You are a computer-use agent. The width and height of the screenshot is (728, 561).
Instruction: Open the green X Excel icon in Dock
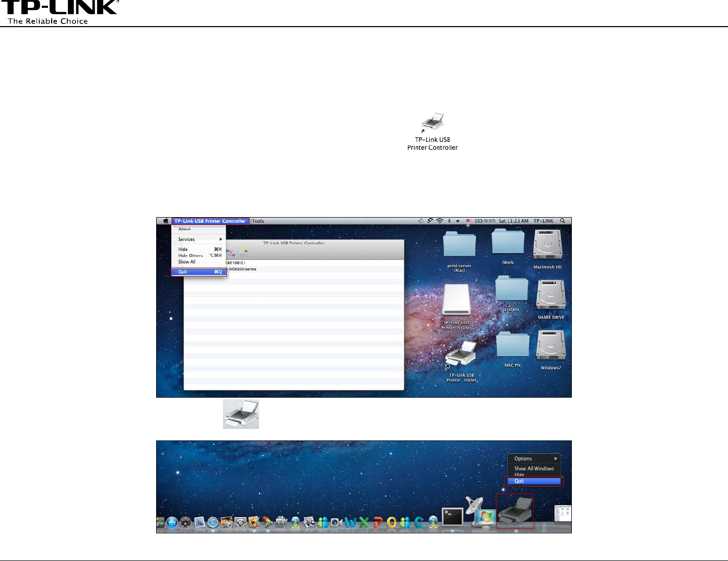364,522
